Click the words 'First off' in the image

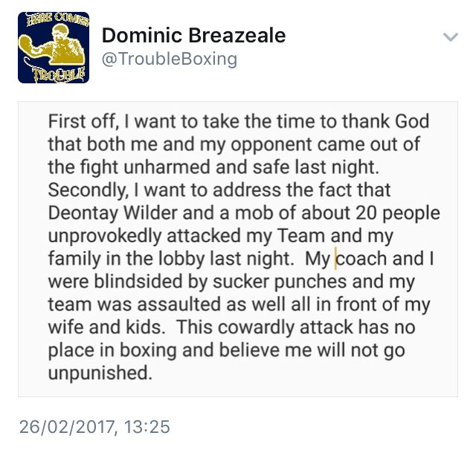(81, 121)
